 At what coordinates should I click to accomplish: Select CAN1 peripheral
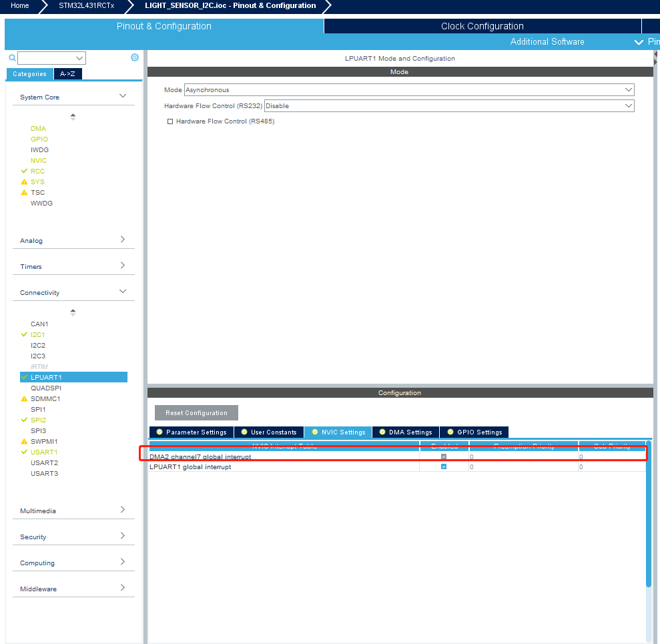[x=39, y=324]
